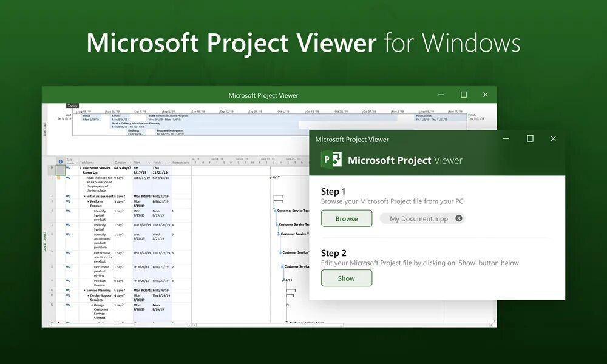
Task: Maximize the front Microsoft Project Viewer dialog
Action: click(x=530, y=138)
